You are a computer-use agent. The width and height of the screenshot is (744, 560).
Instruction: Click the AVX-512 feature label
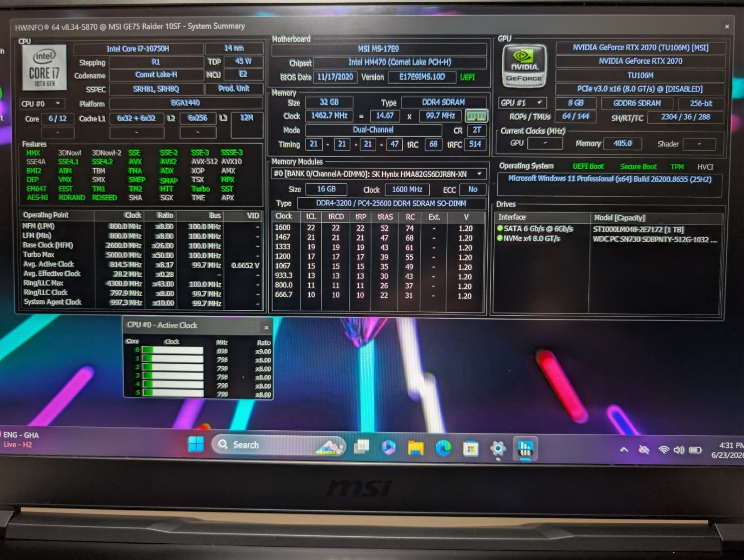(204, 161)
